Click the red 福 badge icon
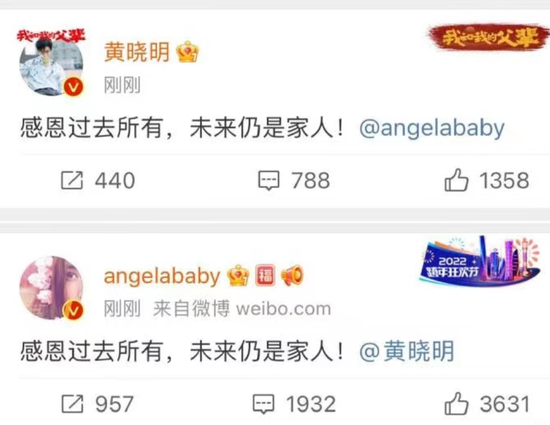 pos(265,275)
